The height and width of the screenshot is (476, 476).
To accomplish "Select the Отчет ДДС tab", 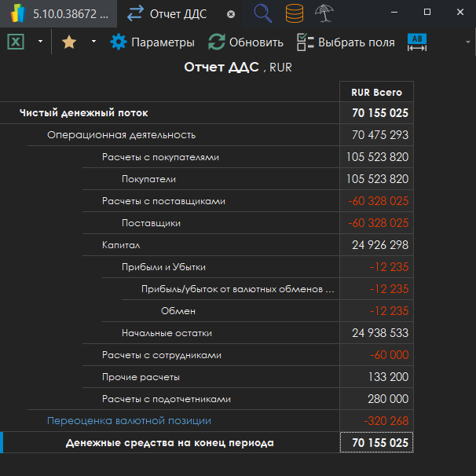I will [x=174, y=13].
